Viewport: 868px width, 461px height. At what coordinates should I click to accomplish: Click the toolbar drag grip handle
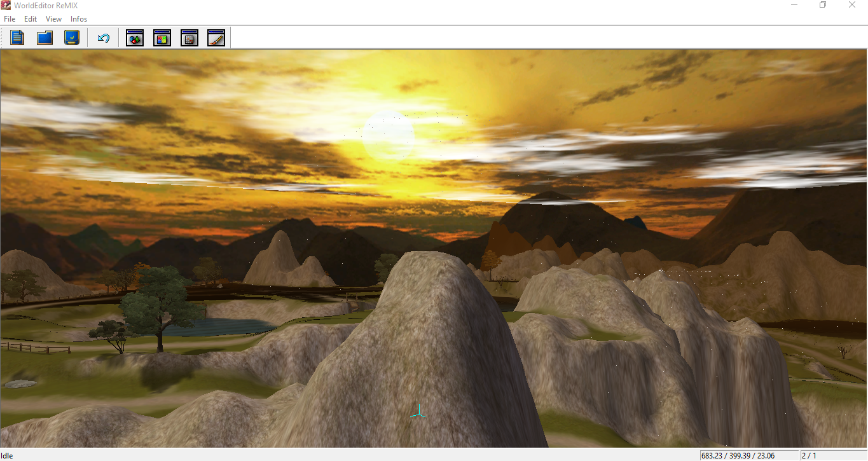(x=3, y=38)
